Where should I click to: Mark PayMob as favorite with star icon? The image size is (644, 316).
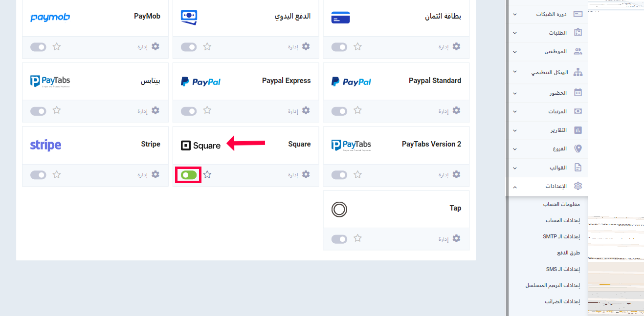[x=57, y=47]
